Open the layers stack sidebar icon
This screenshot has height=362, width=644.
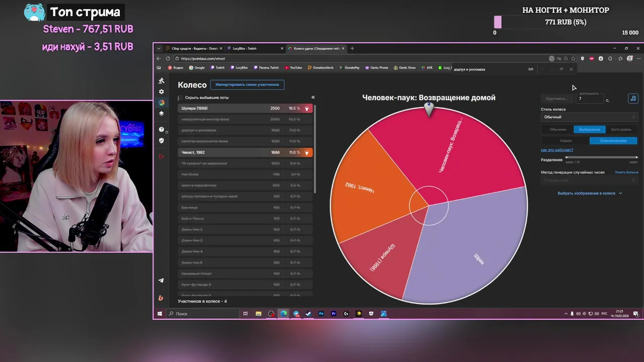point(161,114)
